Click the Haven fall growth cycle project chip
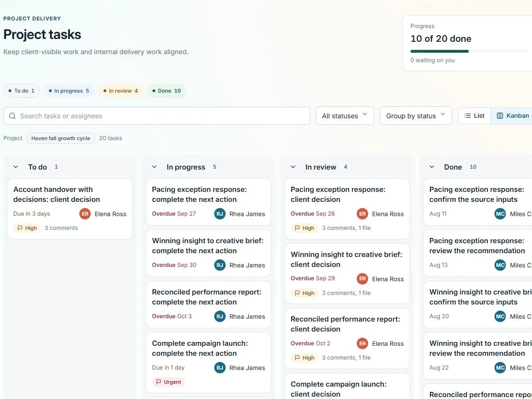 pos(61,138)
